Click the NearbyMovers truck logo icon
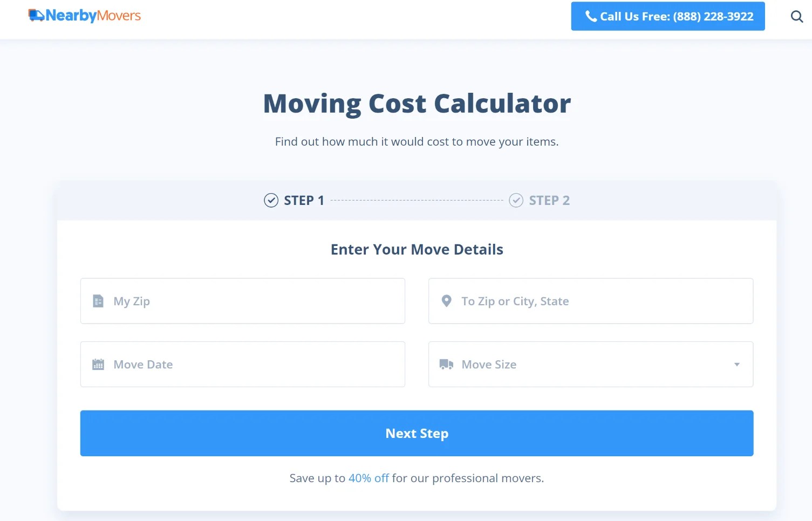The image size is (812, 521). point(37,16)
